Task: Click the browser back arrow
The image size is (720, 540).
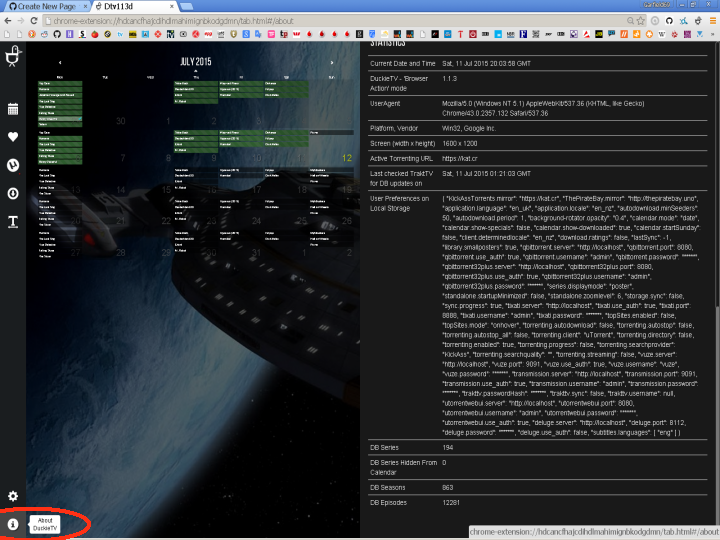Action: (x=7, y=21)
